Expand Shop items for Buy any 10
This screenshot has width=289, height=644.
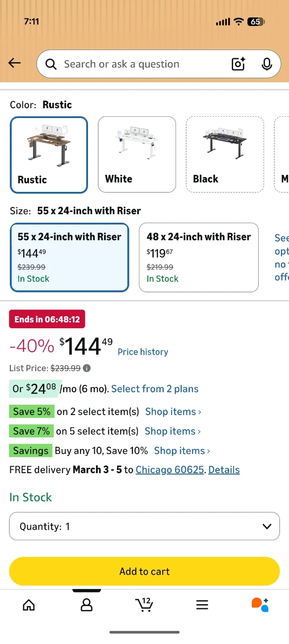click(x=182, y=451)
